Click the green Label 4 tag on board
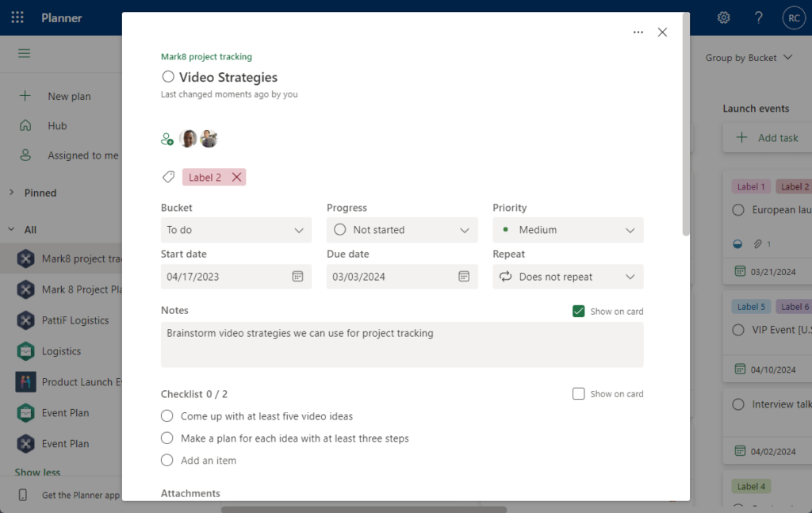 (751, 486)
